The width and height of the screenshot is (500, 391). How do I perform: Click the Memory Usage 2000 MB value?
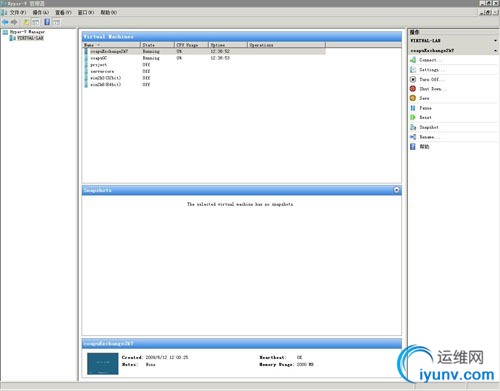305,365
